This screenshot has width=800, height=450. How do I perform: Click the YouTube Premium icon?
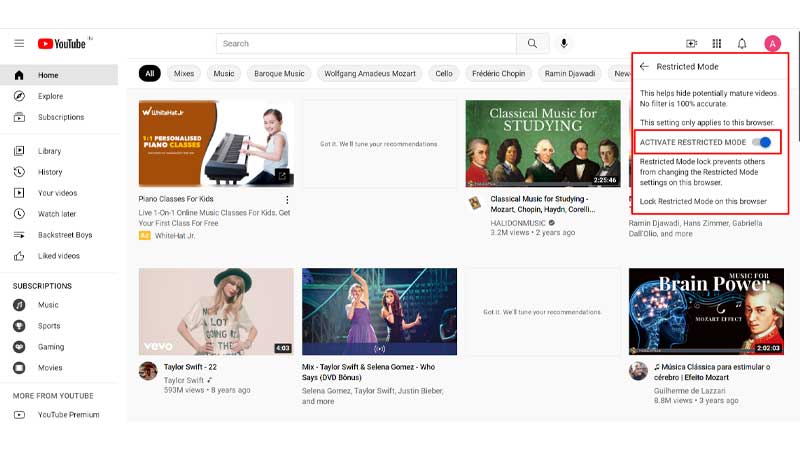(19, 415)
